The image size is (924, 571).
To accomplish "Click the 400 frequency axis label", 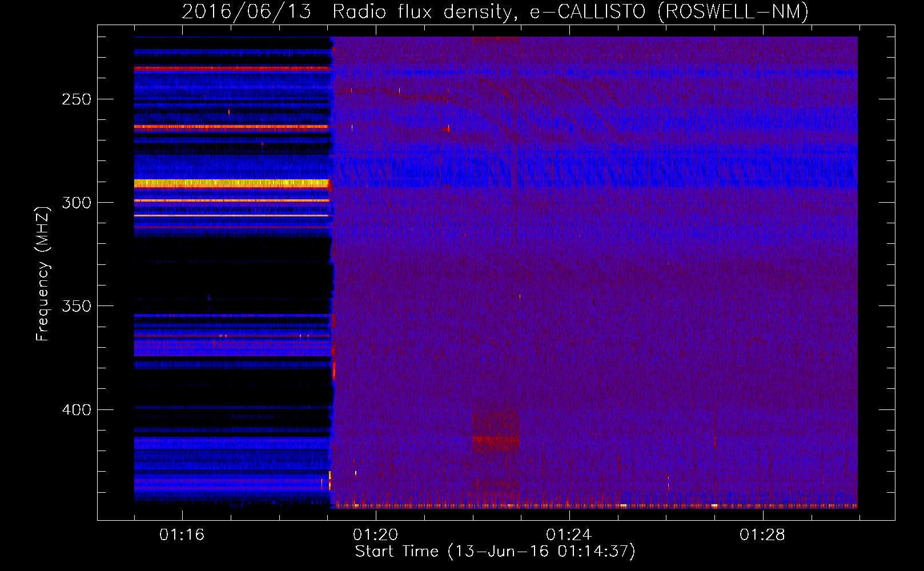I will (x=77, y=410).
